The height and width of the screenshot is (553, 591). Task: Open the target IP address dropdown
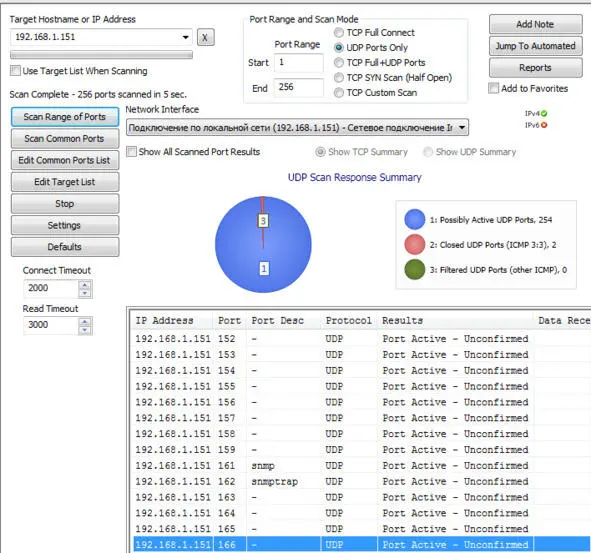click(185, 37)
